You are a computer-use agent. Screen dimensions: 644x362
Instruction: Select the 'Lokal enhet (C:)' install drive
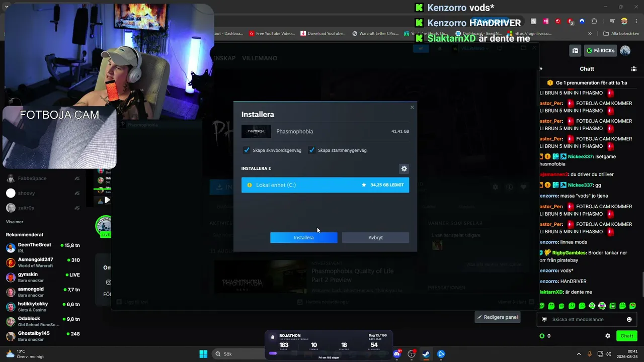click(x=325, y=185)
